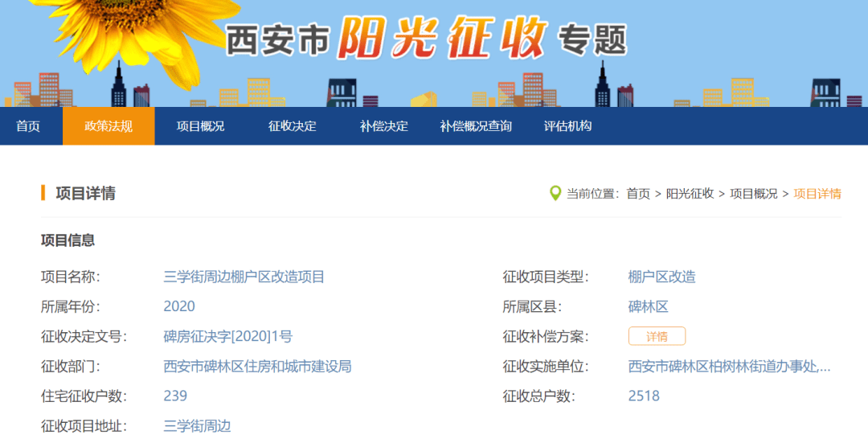Click implementing unit 西安市碑林区柏树林街道办事处
The width and height of the screenshot is (868, 439).
(729, 367)
